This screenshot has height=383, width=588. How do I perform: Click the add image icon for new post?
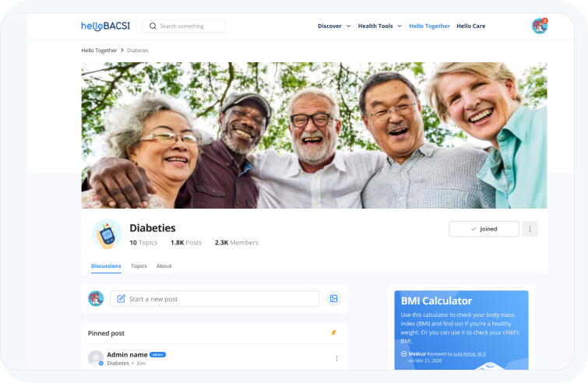[334, 299]
